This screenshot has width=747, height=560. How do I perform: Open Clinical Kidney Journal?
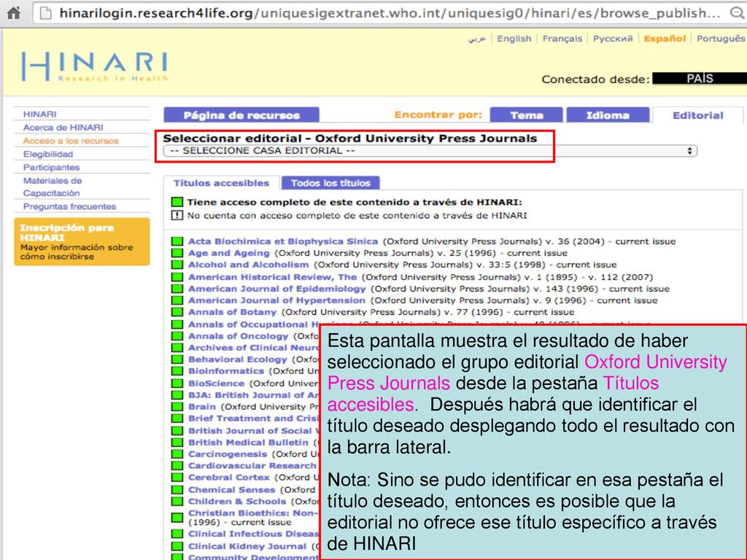247,547
